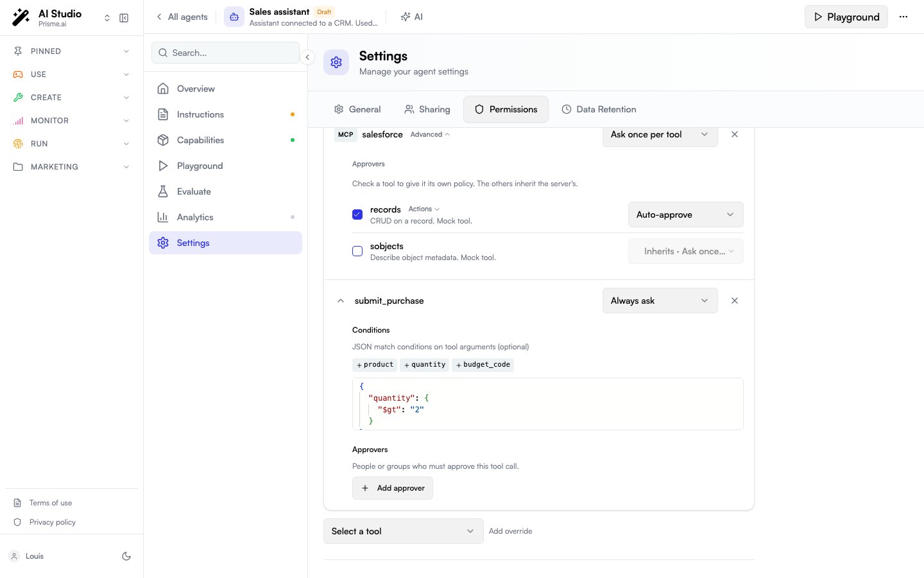The height and width of the screenshot is (578, 924).
Task: Open Privacy policy link
Action: (x=53, y=522)
